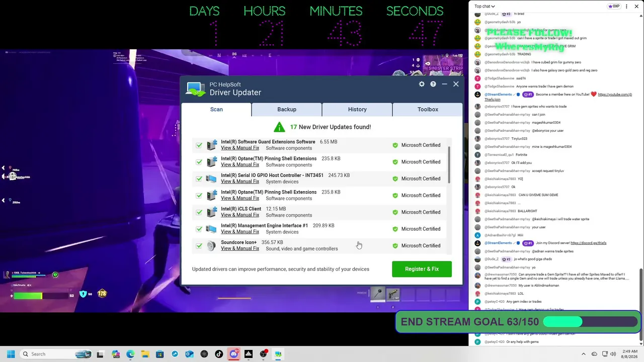Open the Driver Updater help icon
644x362 pixels.
(433, 84)
